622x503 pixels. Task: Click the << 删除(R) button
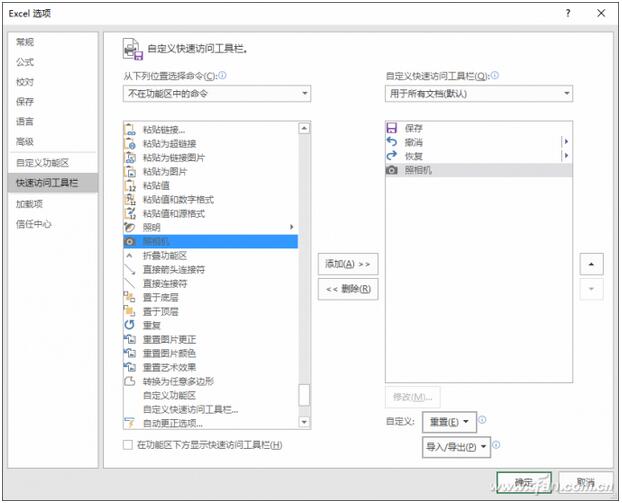tap(348, 289)
